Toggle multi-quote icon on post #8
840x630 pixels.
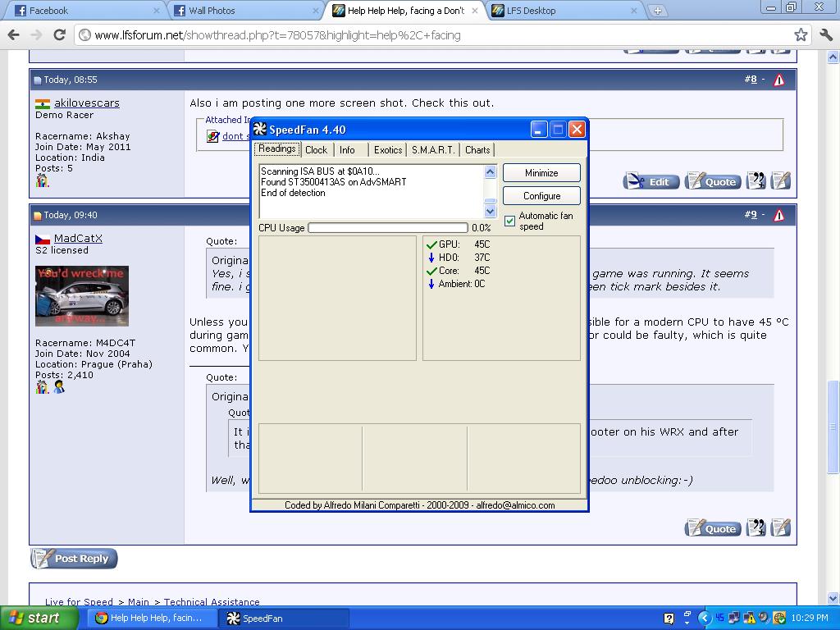tap(756, 181)
